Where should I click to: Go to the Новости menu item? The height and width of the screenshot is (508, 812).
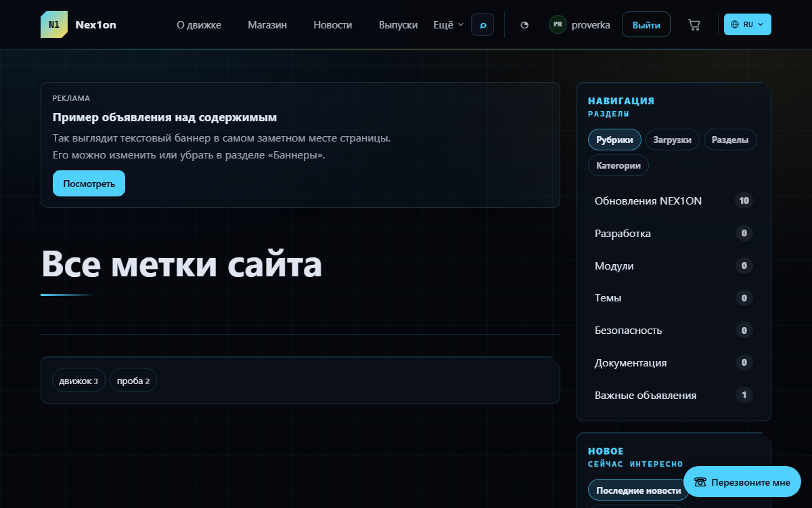[333, 25]
